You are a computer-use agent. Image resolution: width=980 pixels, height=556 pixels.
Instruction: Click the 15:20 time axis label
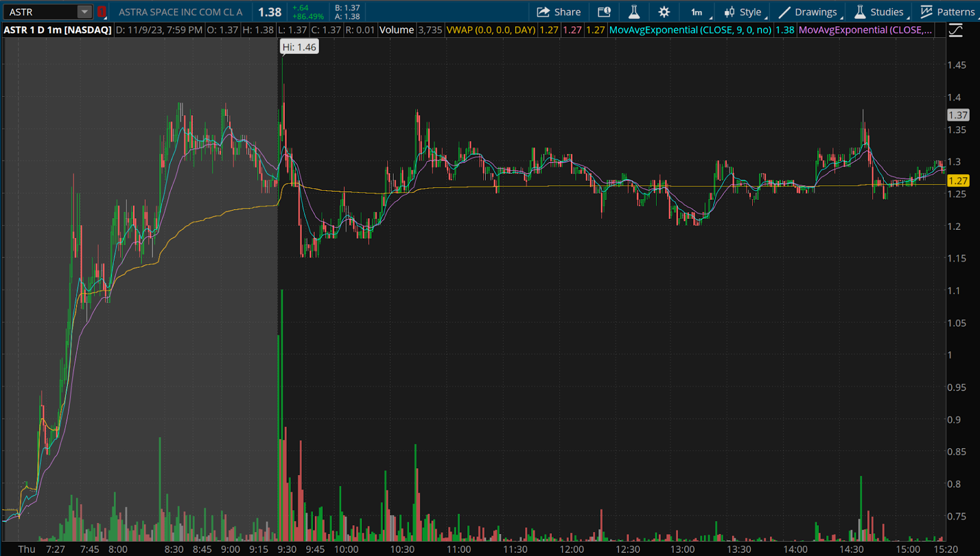946,549
